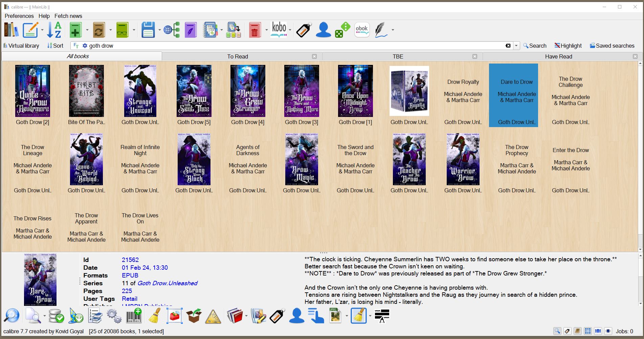Click the obok plugin icon
The height and width of the screenshot is (339, 644).
(x=362, y=30)
